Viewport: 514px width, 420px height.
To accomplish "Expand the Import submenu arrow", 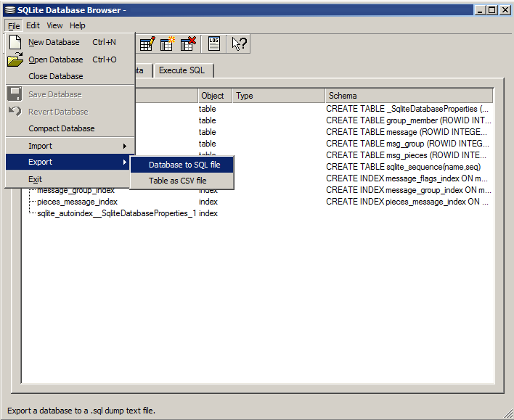I will [125, 146].
